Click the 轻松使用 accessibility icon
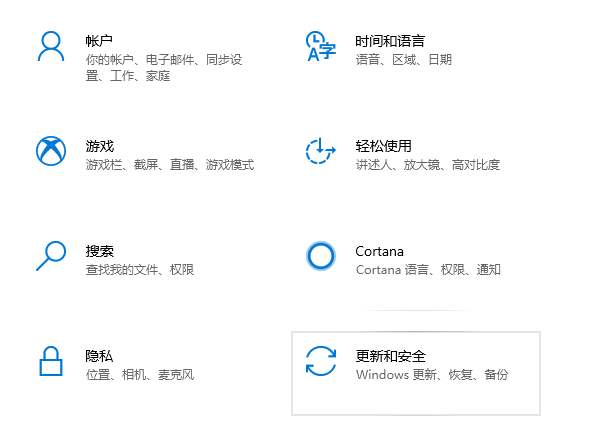This screenshot has height=423, width=610. tap(321, 151)
